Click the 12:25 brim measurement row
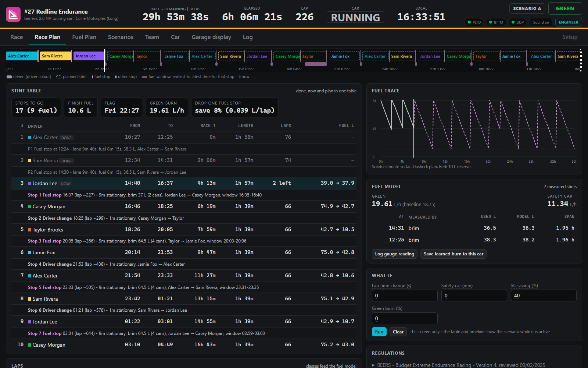588x368 pixels. click(x=474, y=240)
